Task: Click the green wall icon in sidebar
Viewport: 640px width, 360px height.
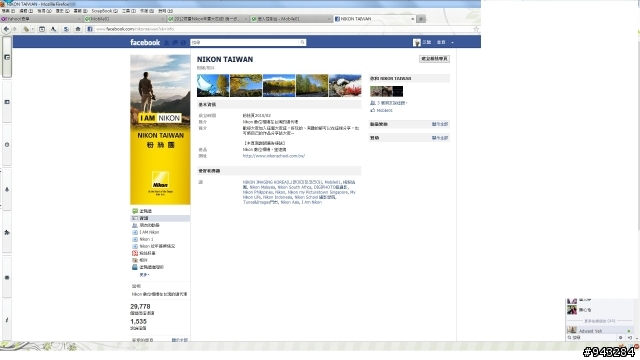Action: 135,211
